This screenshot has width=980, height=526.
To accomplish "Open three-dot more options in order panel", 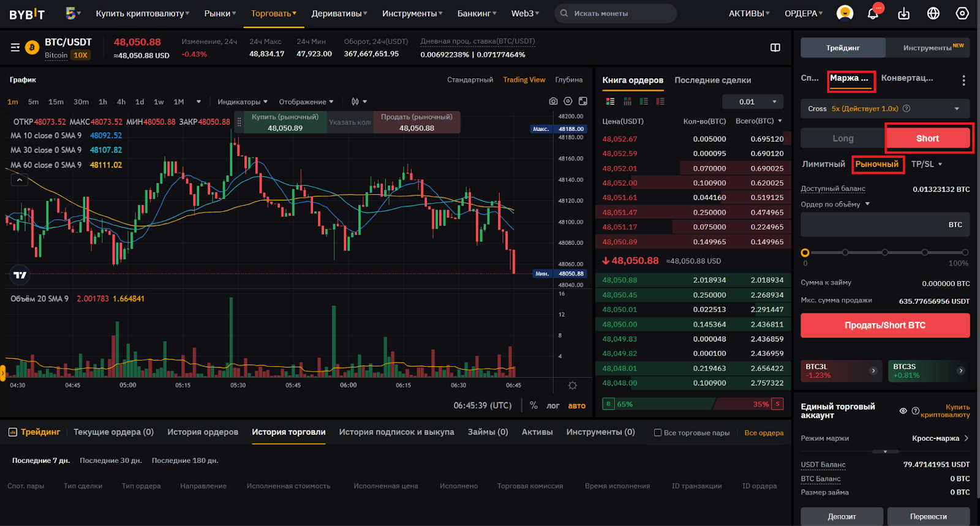I will coord(963,80).
